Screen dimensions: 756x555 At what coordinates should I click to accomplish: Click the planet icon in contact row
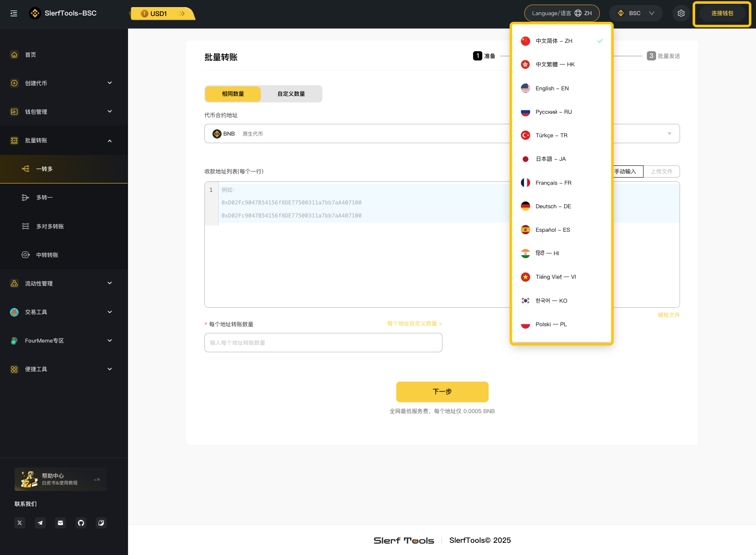tap(101, 523)
